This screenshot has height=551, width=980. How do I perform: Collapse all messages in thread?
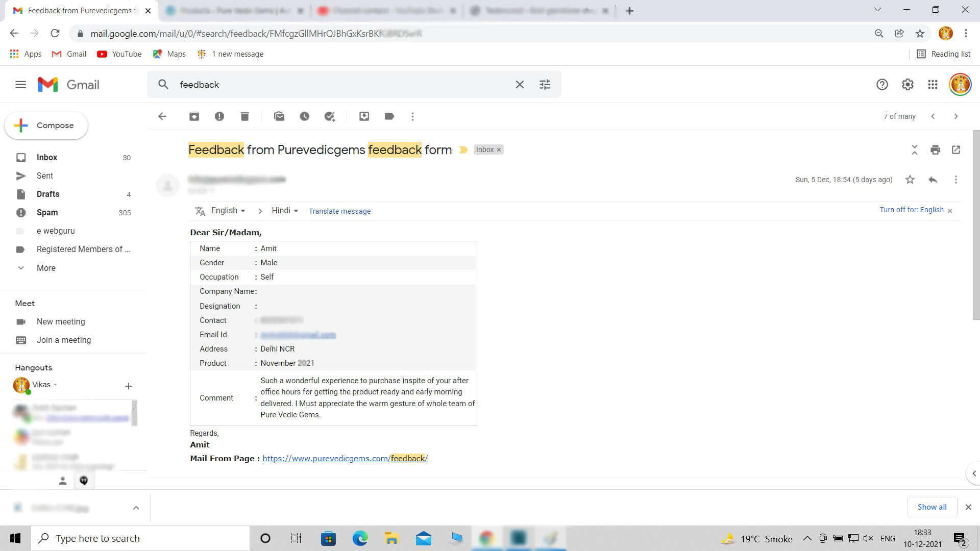(914, 149)
